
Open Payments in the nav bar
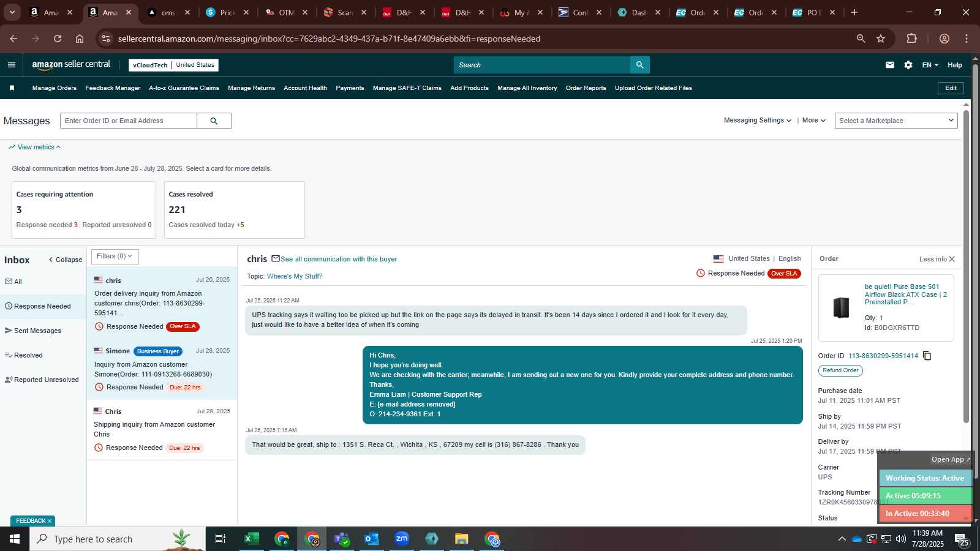350,88
